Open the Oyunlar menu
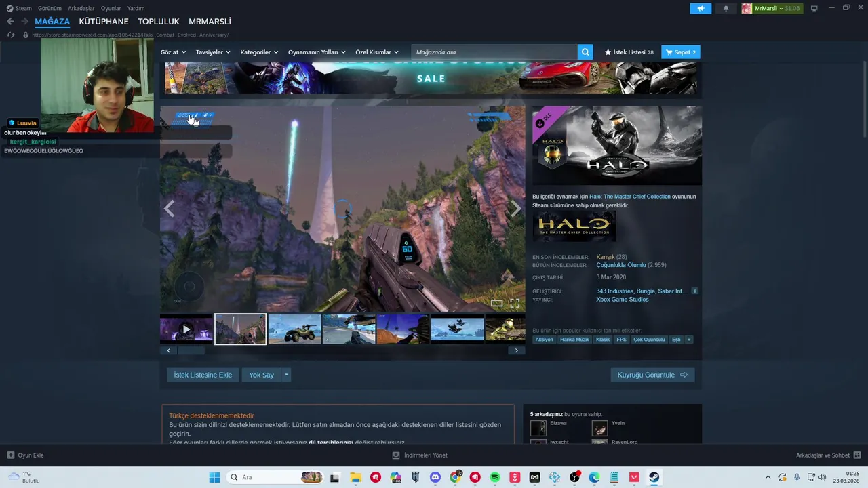Image resolution: width=868 pixels, height=488 pixels. (111, 8)
